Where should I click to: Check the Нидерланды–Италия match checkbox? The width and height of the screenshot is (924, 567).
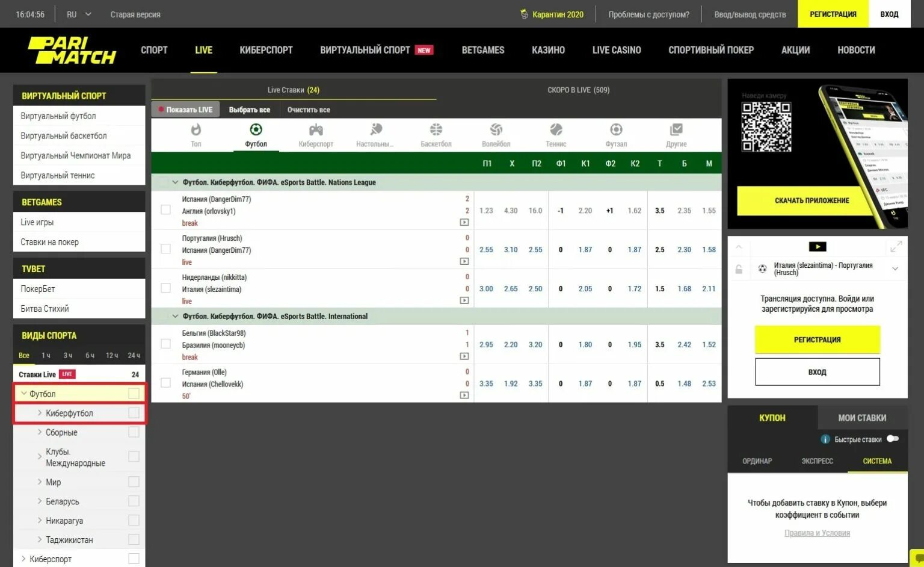[x=165, y=288]
